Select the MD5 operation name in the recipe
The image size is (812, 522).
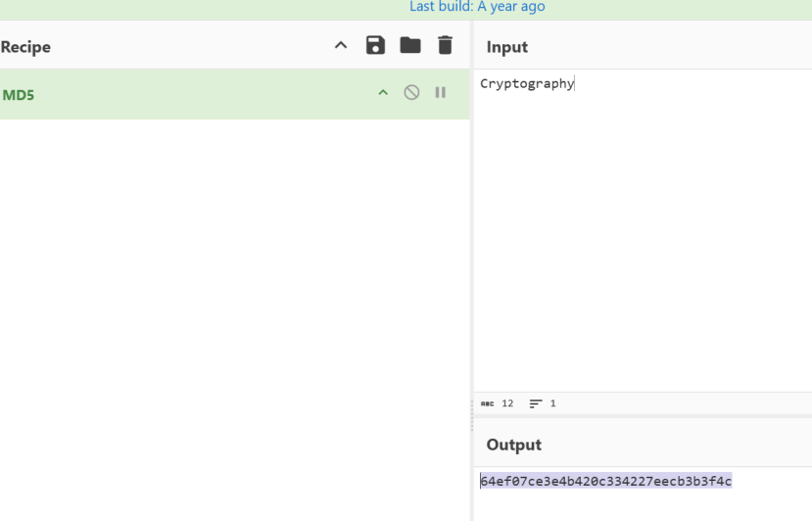[x=19, y=95]
